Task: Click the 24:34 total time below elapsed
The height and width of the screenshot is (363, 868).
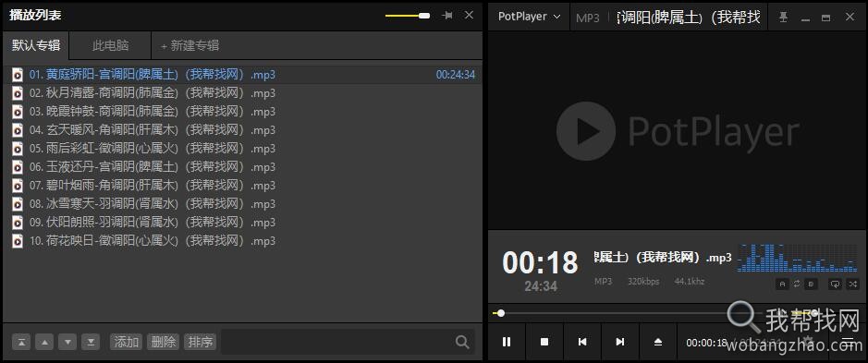Action: 541,286
